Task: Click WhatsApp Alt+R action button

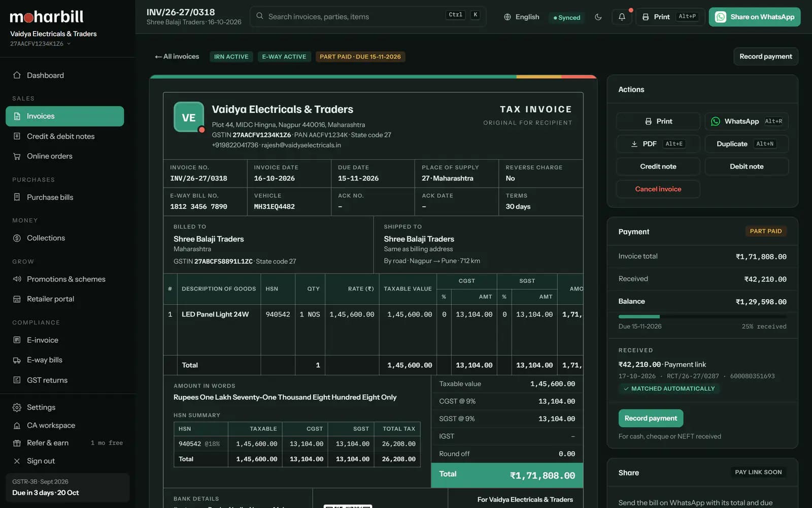Action: 747,121
